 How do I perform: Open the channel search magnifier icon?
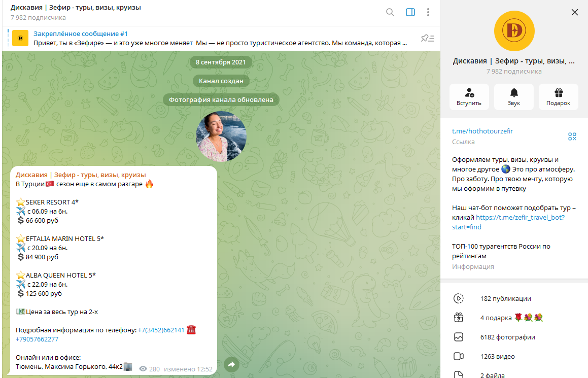(x=390, y=12)
